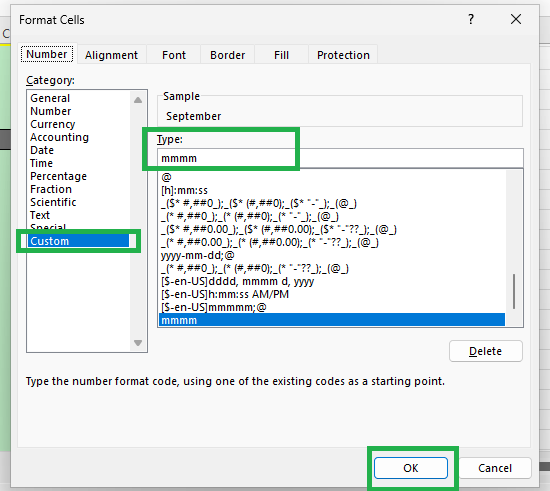Click the OK button

coord(411,468)
